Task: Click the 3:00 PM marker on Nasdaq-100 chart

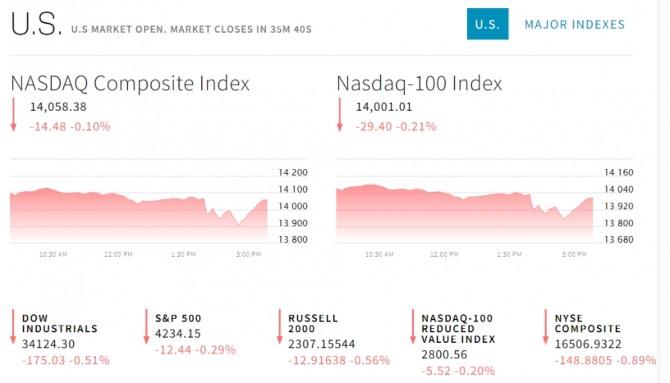Action: click(x=574, y=254)
